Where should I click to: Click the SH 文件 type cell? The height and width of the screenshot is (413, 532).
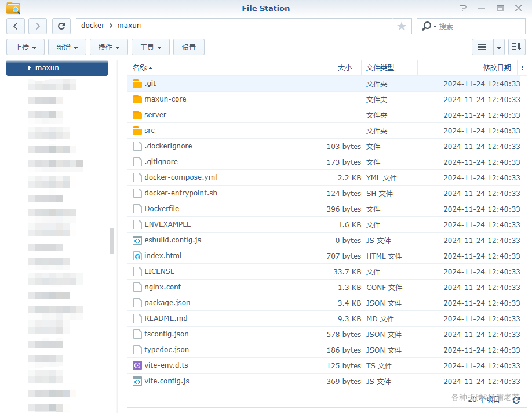pyautogui.click(x=380, y=193)
